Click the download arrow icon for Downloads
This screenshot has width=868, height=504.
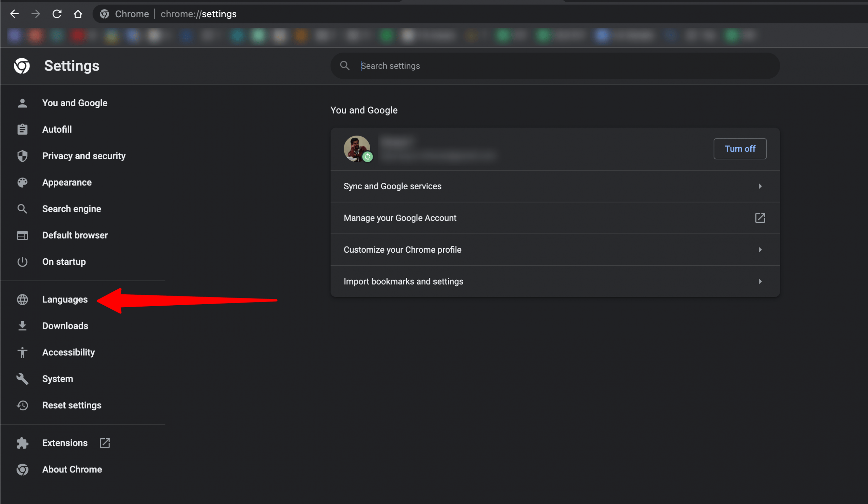(22, 326)
